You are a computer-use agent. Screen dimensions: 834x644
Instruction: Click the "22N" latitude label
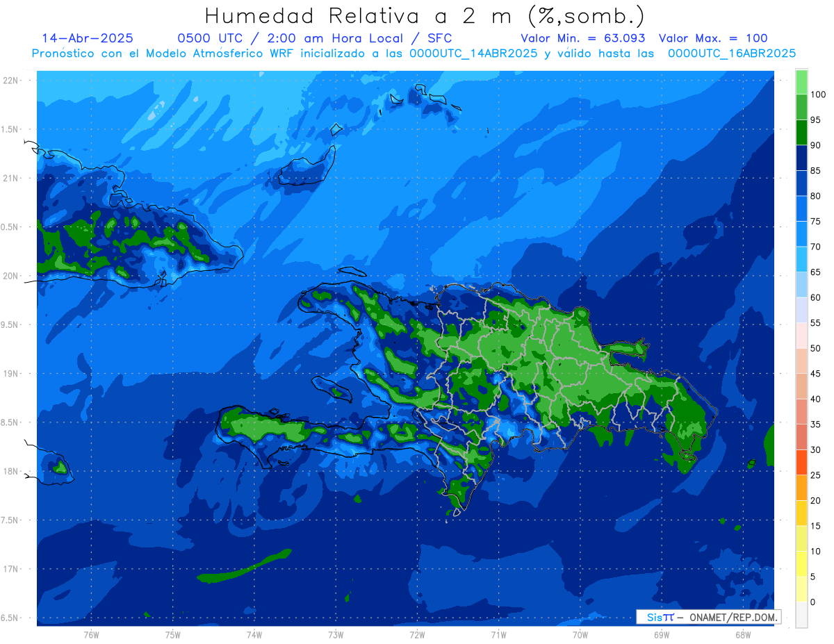(12, 81)
